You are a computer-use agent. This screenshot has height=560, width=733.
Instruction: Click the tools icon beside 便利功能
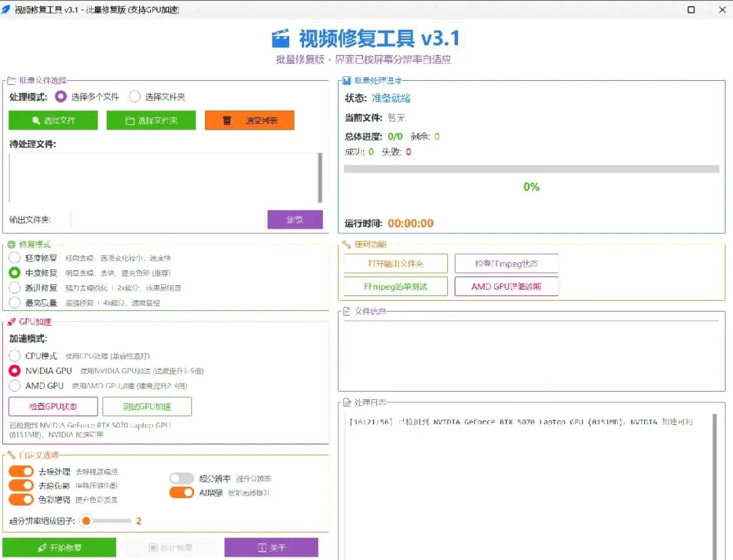pos(346,244)
